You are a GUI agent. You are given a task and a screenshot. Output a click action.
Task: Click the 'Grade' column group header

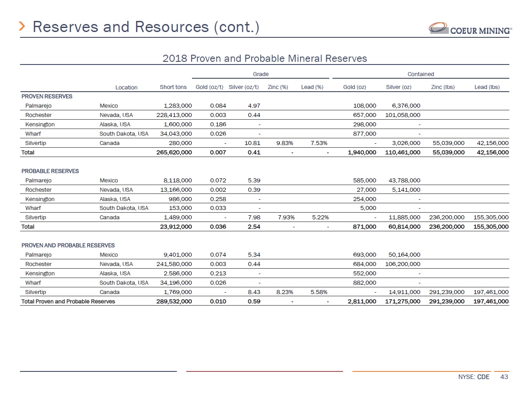260,74
